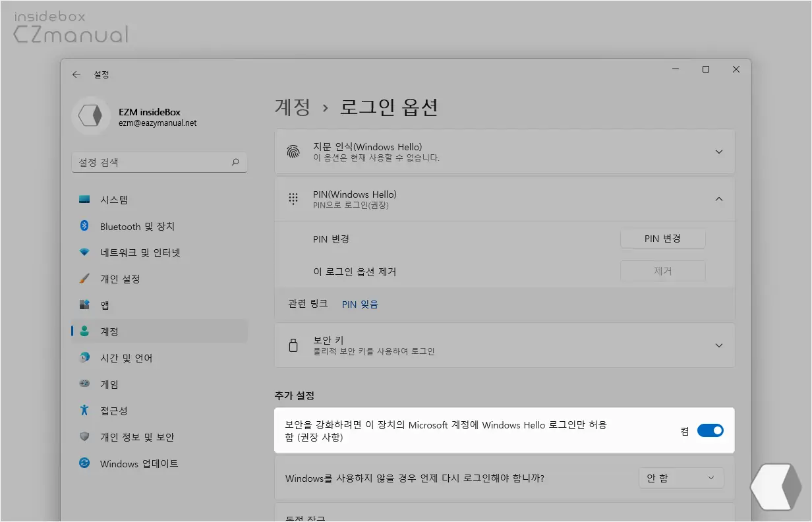This screenshot has height=522, width=812.
Task: Click the 제거 button
Action: pyautogui.click(x=662, y=271)
